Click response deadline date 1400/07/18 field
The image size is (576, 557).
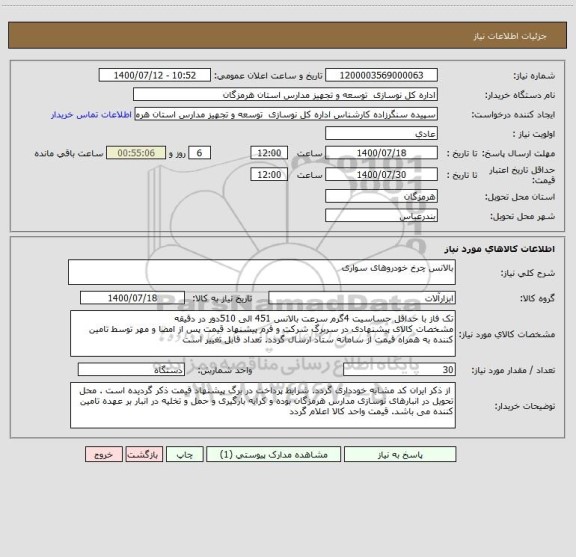click(381, 153)
